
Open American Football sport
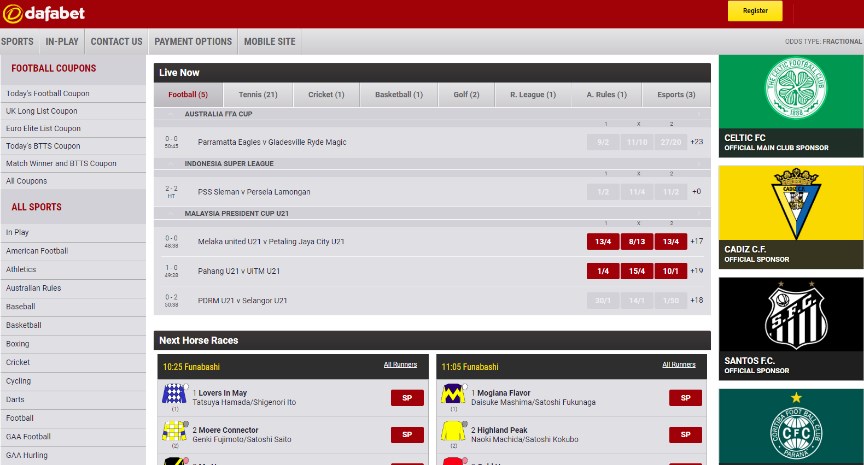(x=37, y=251)
